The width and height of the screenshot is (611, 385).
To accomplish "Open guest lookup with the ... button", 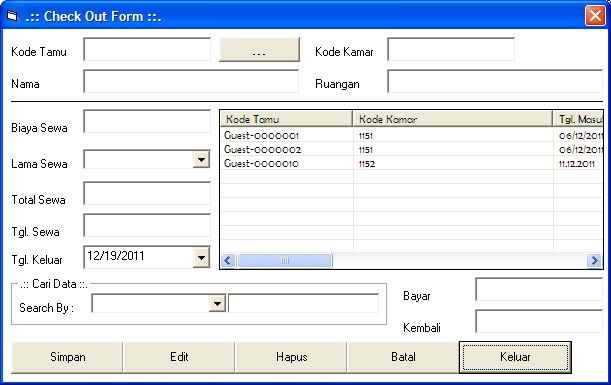I will 260,49.
